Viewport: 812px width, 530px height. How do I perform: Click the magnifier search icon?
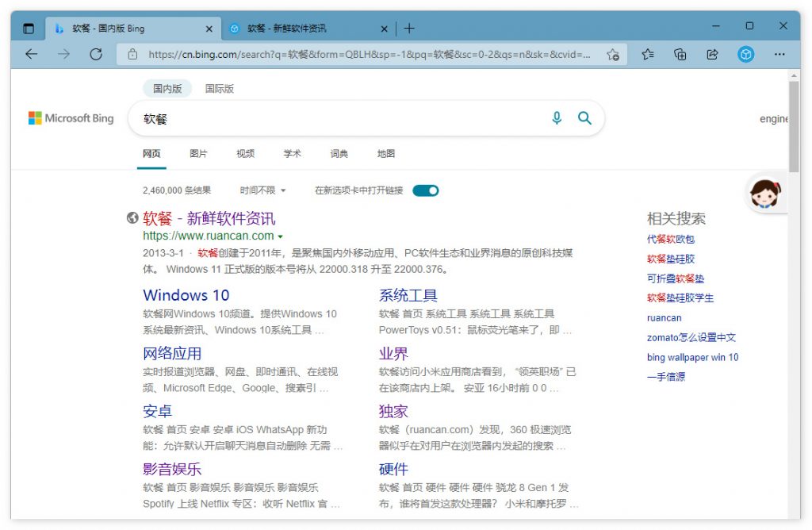[x=584, y=118]
